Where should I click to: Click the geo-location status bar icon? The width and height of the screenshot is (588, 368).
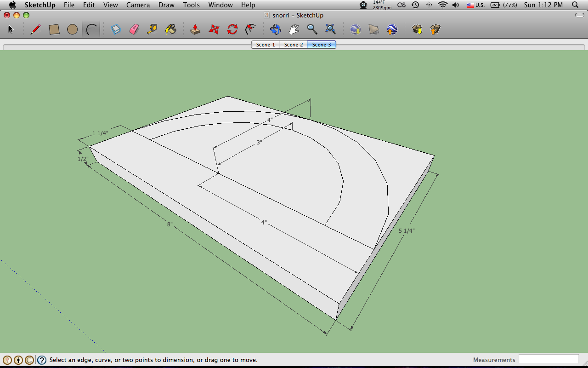click(x=7, y=360)
